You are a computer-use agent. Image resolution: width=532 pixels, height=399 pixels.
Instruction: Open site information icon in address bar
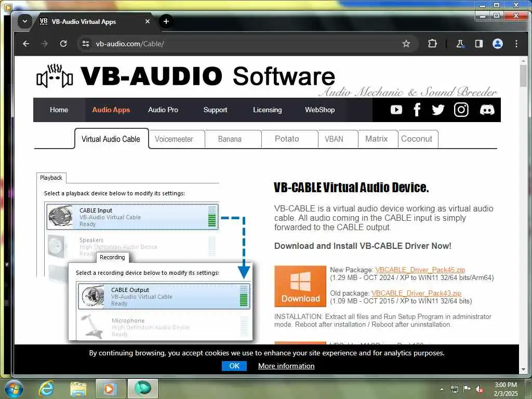pyautogui.click(x=86, y=44)
